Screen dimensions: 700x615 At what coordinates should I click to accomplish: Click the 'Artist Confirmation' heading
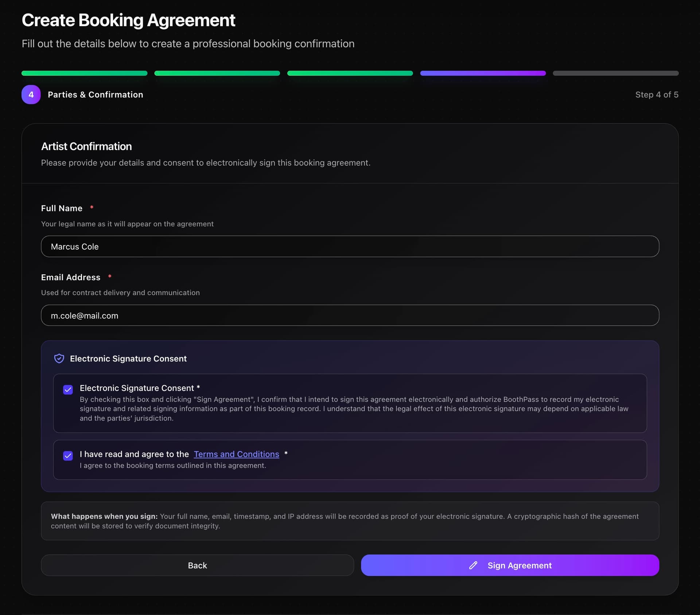click(86, 146)
